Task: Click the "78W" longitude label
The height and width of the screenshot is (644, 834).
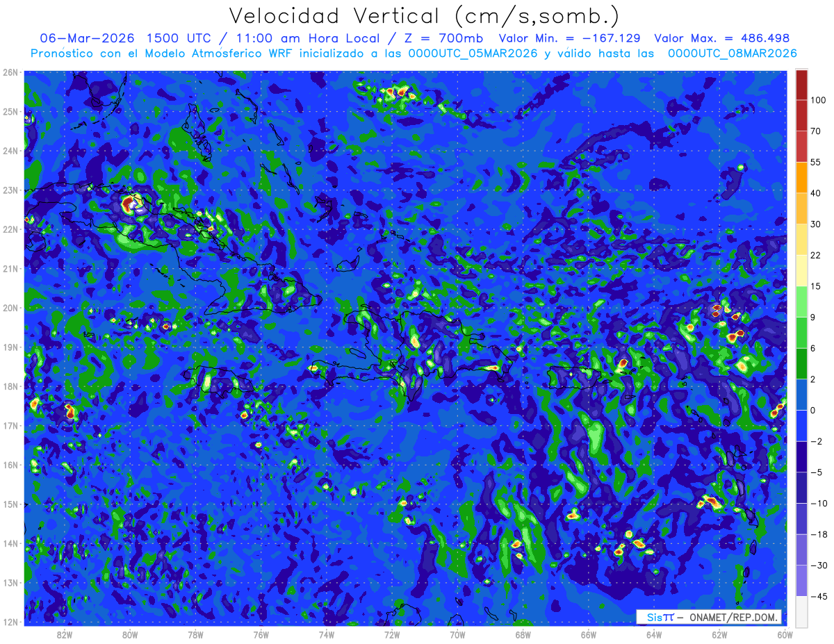Action: (195, 634)
